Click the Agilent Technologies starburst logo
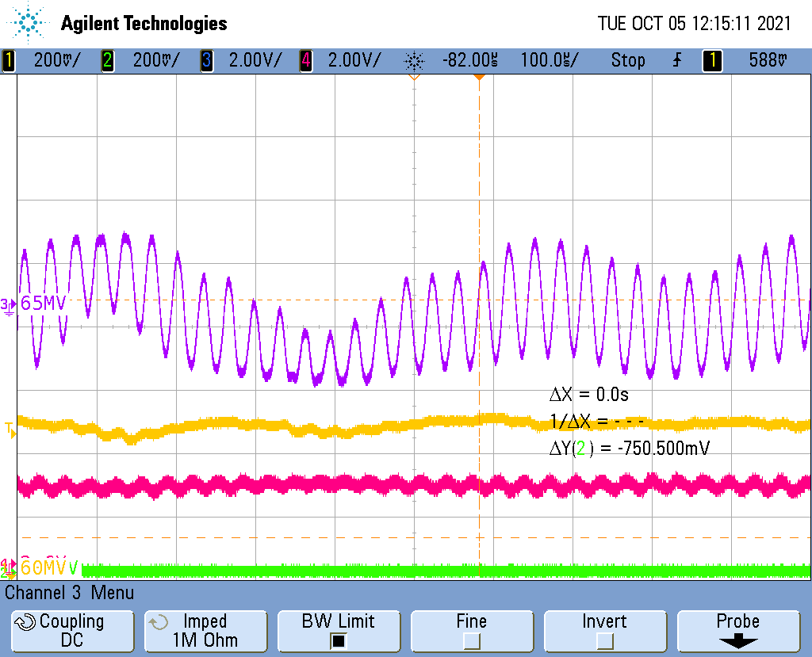 point(28,22)
